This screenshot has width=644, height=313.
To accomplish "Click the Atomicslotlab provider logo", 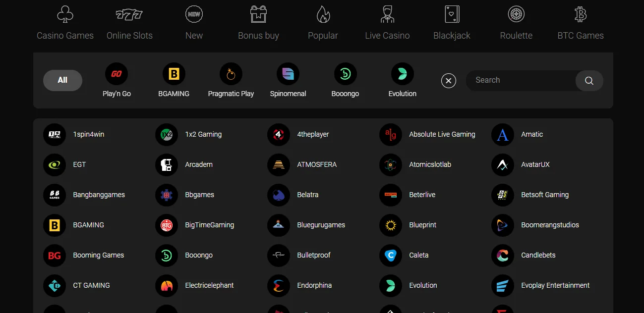I will [x=391, y=165].
